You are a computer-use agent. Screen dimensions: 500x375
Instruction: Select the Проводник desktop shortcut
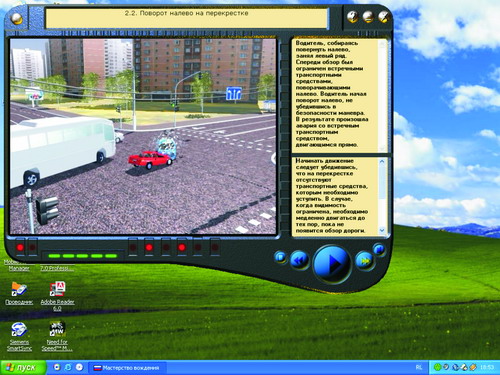pyautogui.click(x=19, y=293)
